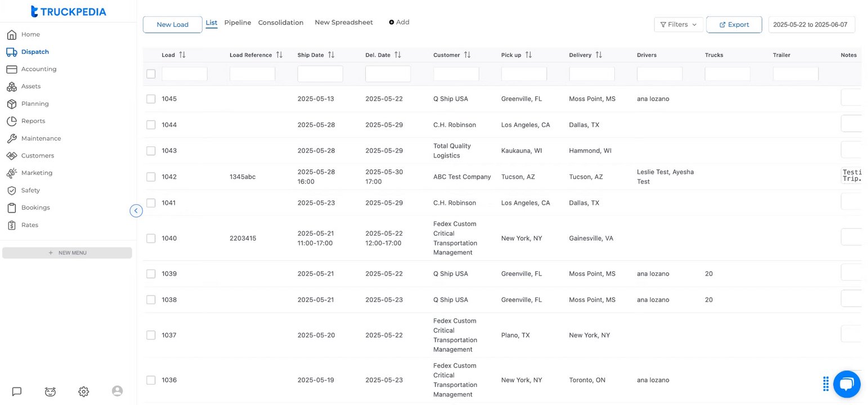Viewport: 868px width, 405px height.
Task: Click the Safety shield icon
Action: click(x=11, y=190)
